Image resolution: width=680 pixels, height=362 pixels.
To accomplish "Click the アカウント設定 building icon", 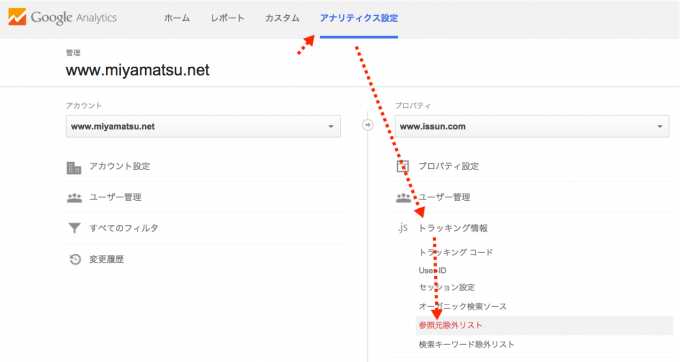I will click(74, 167).
